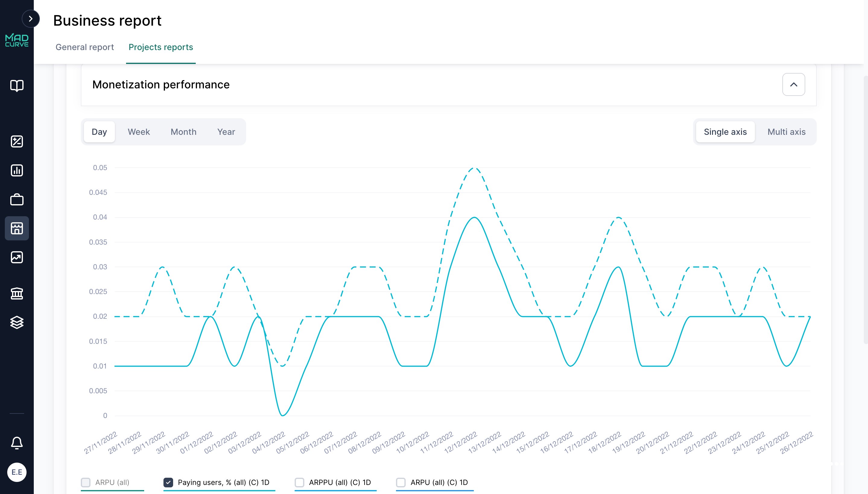Open the trending line chart sidebar icon
This screenshot has width=868, height=494.
(17, 257)
